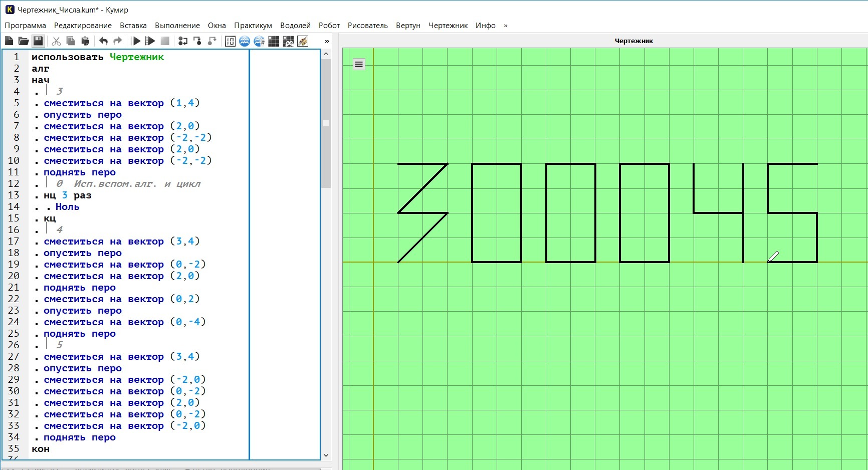This screenshot has width=868, height=470.
Task: Open a file with the folder icon
Action: click(24, 41)
